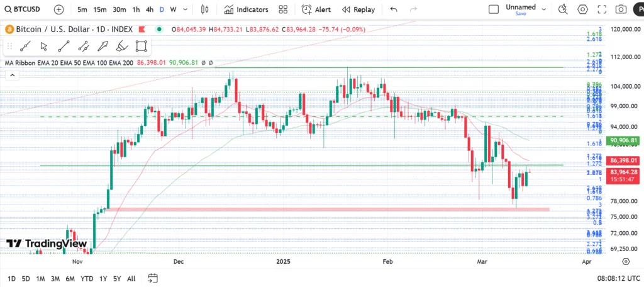Viewport: 644px width, 287px height.
Task: Set date range to 1D
Action: tap(11, 279)
